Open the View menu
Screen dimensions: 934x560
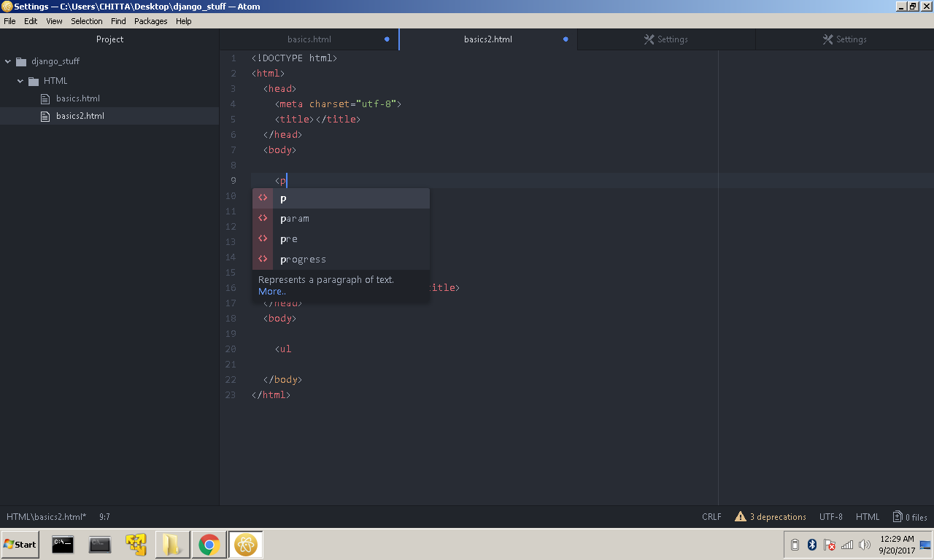tap(54, 21)
